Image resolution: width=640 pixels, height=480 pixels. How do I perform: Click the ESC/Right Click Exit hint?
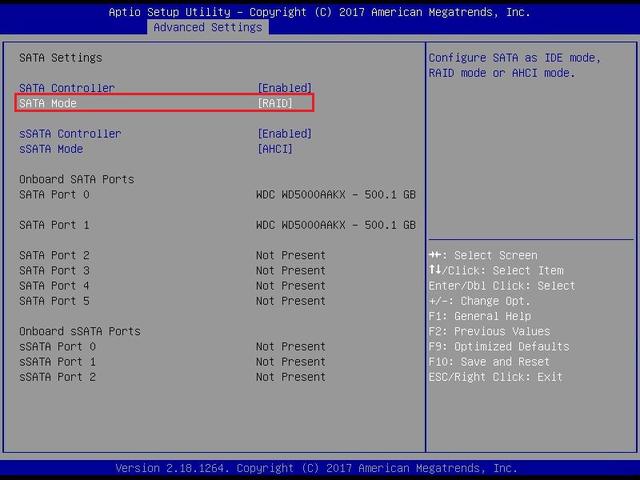coord(495,377)
